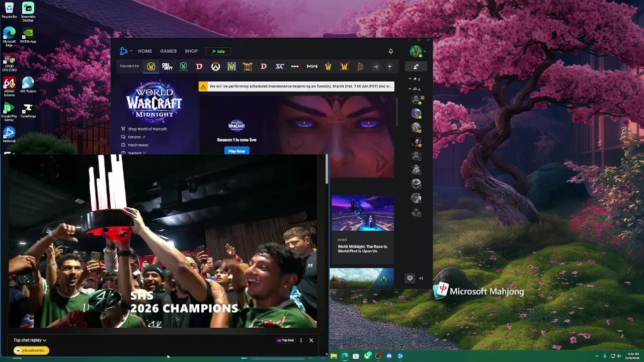
Task: Open the SHOP tab
Action: 191,51
